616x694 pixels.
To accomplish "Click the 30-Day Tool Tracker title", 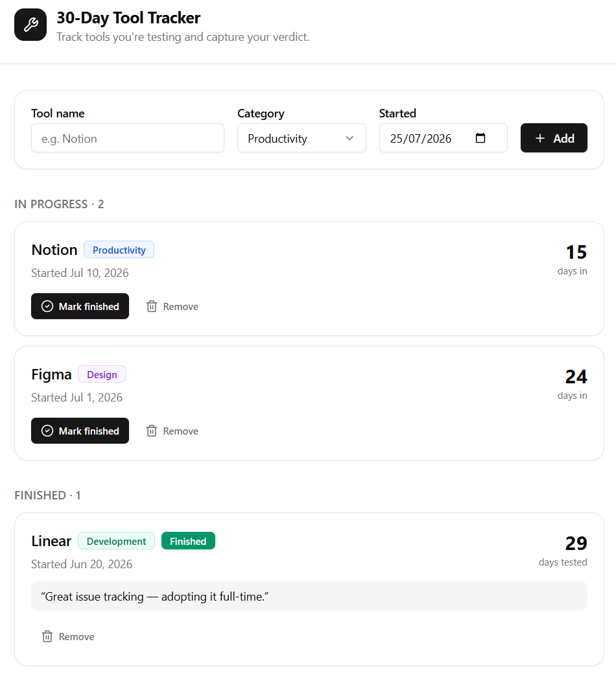I will pos(128,18).
